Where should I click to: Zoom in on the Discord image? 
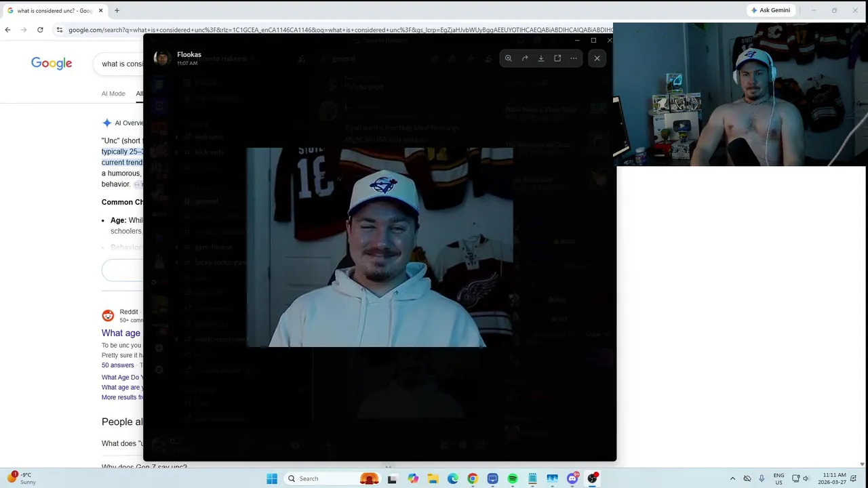pos(509,58)
